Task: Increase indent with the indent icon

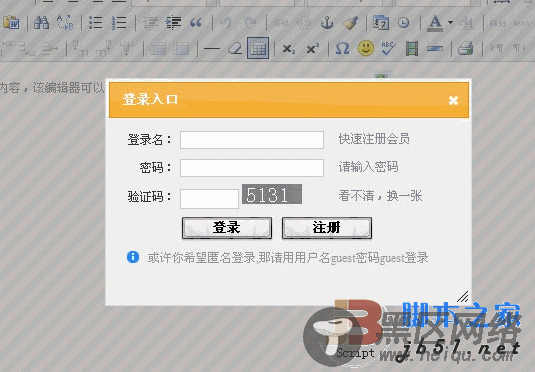Action: tap(173, 23)
